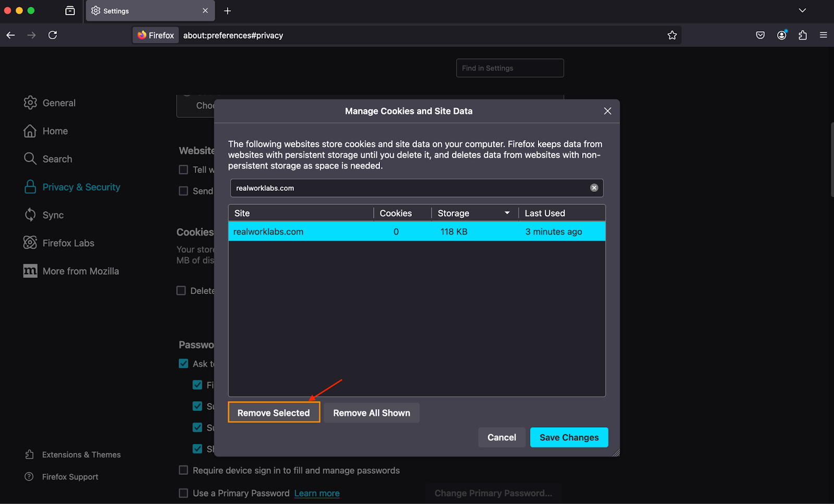Open the Firefox application hamburger menu
The height and width of the screenshot is (504, 834).
(824, 35)
